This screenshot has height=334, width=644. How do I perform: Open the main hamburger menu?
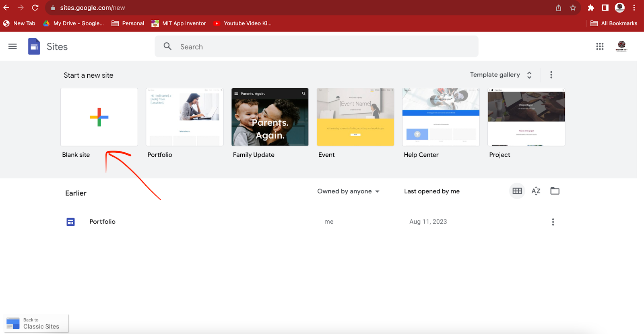pos(12,47)
